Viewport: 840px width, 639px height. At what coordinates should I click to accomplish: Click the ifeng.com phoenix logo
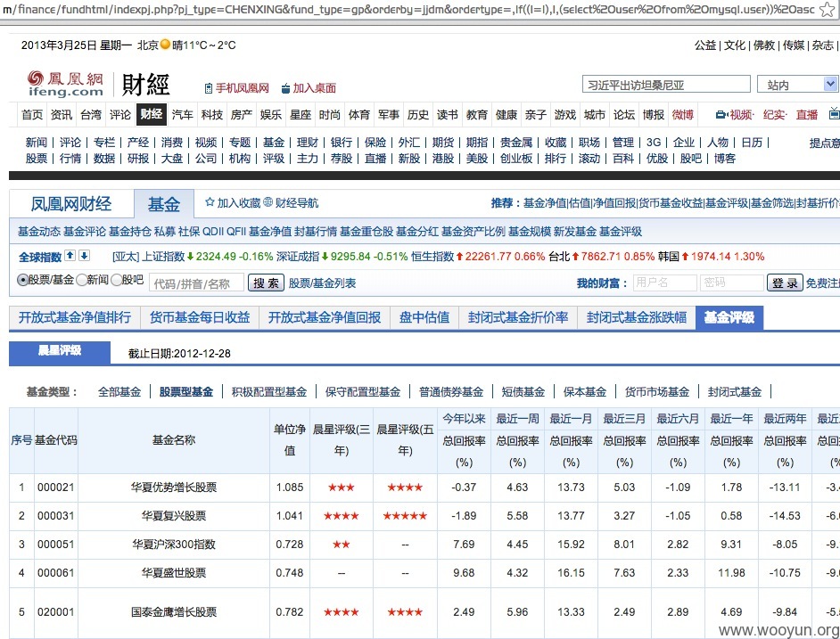65,84
